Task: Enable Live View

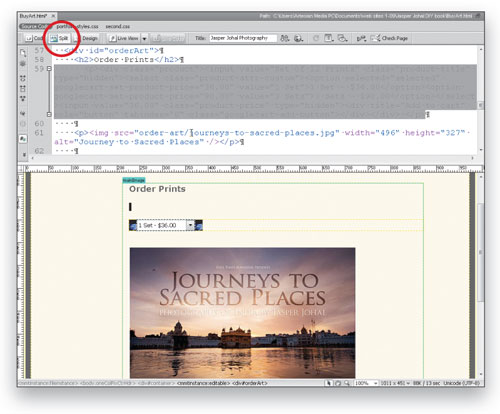Action: point(124,38)
